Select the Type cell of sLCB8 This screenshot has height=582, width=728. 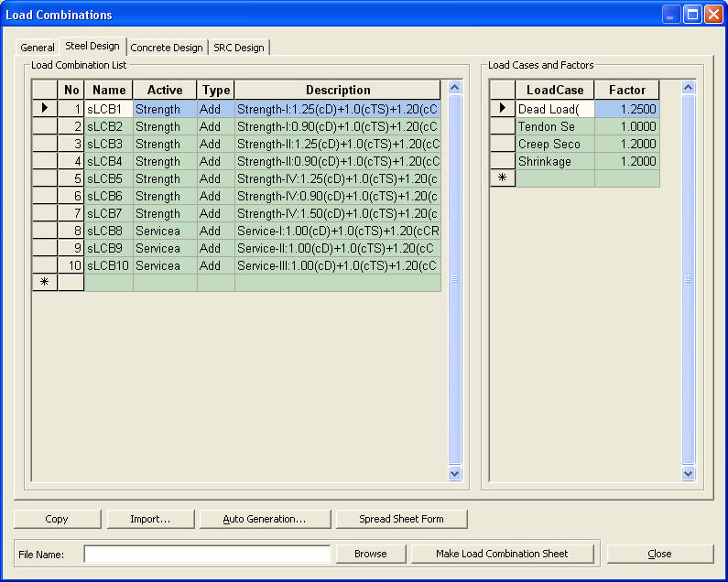[x=215, y=231]
